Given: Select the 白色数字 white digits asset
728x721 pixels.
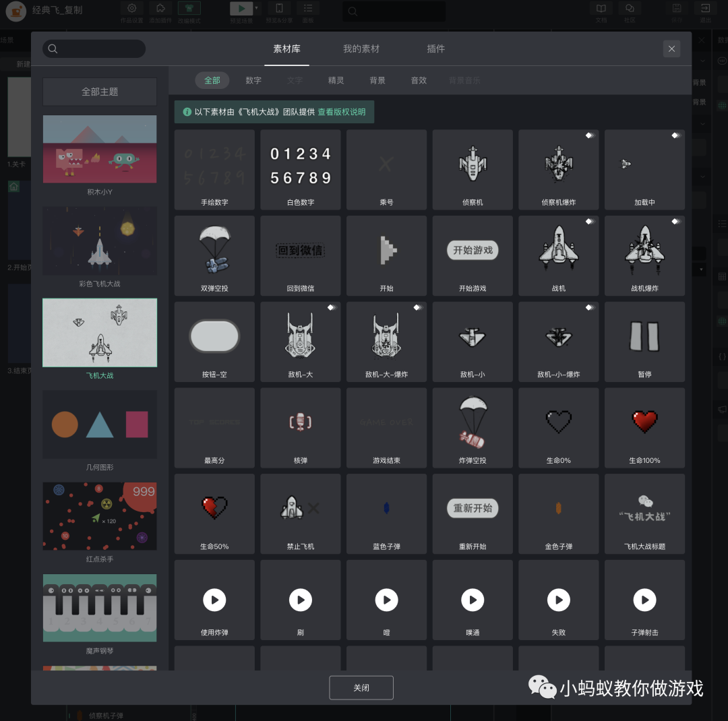Looking at the screenshot, I should click(301, 169).
